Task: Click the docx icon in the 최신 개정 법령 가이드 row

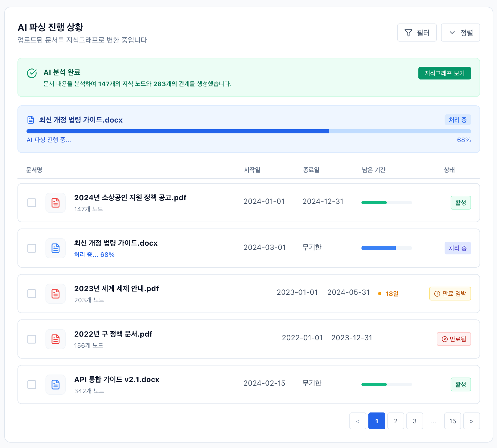Action: point(55,248)
